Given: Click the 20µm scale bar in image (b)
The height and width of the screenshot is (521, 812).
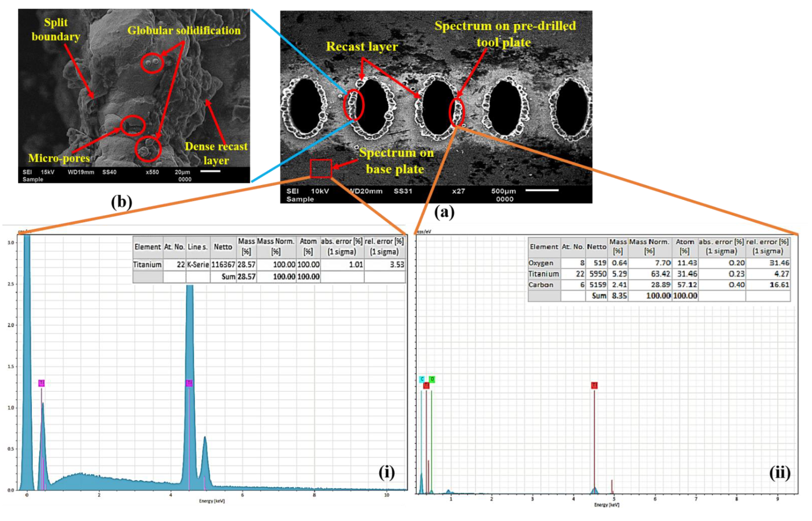Looking at the screenshot, I should pos(210,171).
